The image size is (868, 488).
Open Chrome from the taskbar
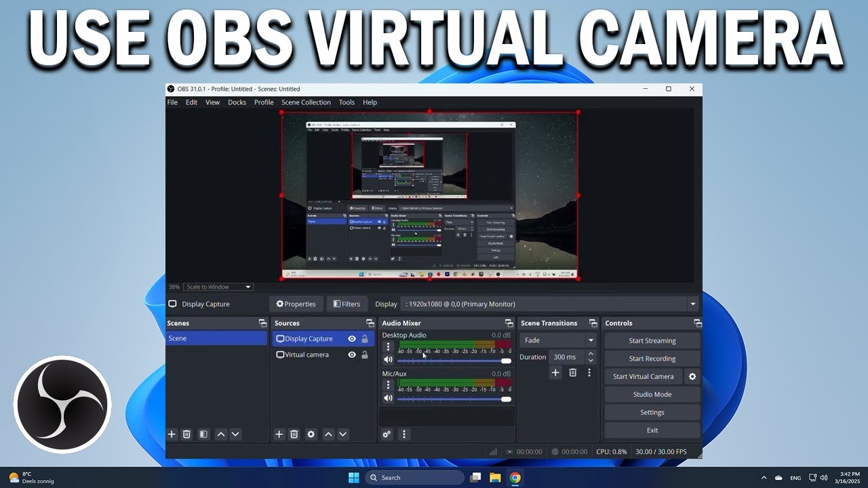tap(515, 478)
